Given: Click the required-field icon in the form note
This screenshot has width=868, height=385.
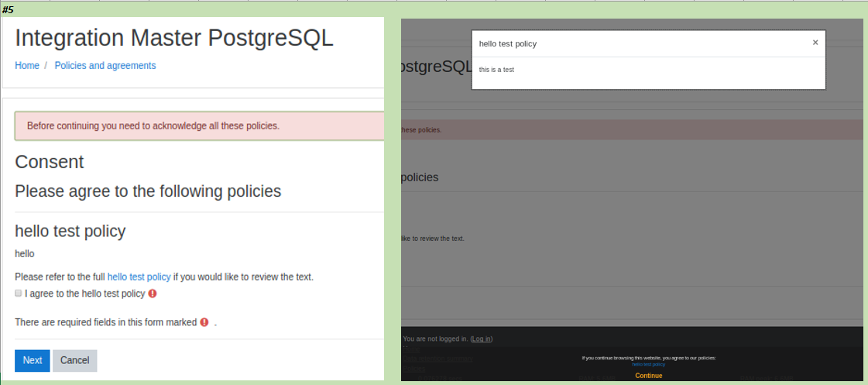Looking at the screenshot, I should (204, 321).
